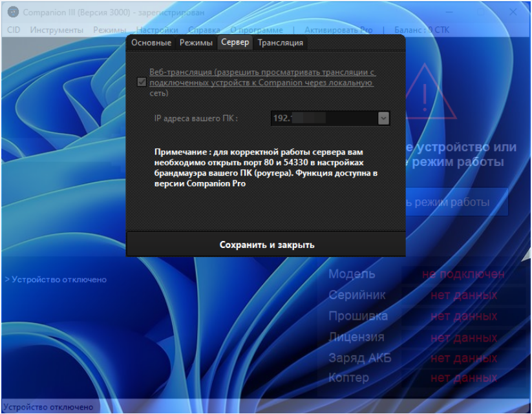Image resolution: width=532 pixels, height=414 pixels.
Task: Click the Веб-трансляция option label link
Action: (262, 83)
